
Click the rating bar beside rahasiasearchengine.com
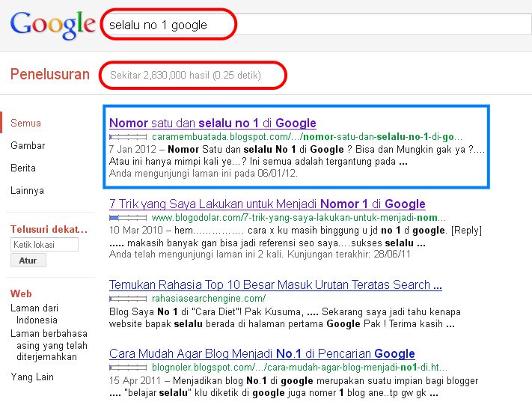coord(128,299)
